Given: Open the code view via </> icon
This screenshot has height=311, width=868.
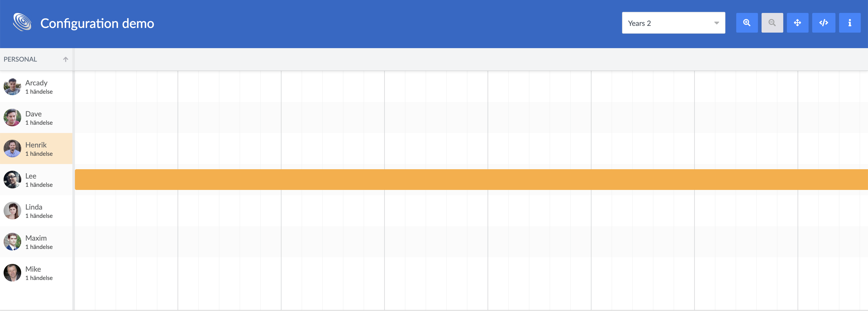Looking at the screenshot, I should click(x=824, y=23).
